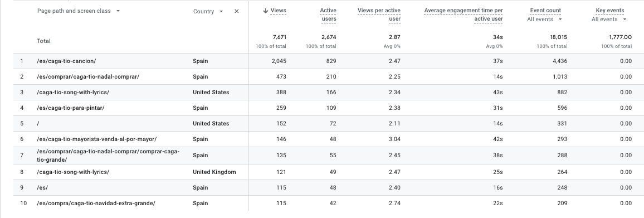Click /caga-tio-song-with-lyrics/ United Kingdom row
This screenshot has height=218, width=644.
click(x=328, y=172)
